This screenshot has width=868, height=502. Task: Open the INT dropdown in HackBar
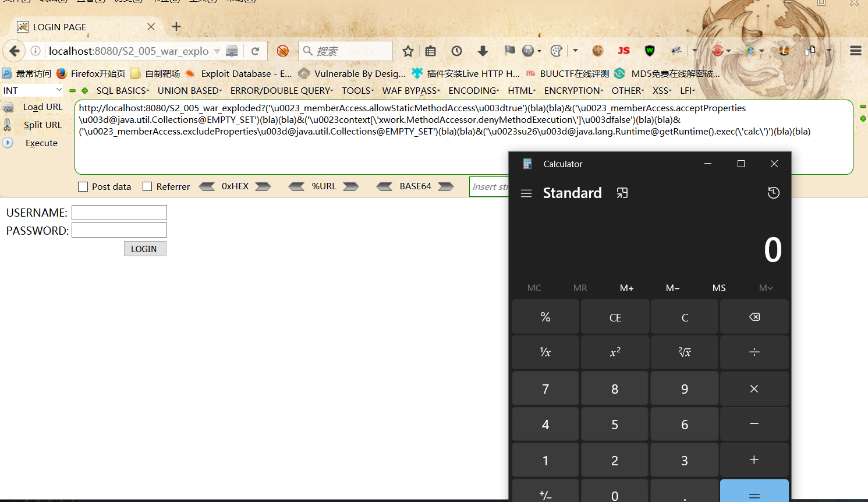click(32, 90)
